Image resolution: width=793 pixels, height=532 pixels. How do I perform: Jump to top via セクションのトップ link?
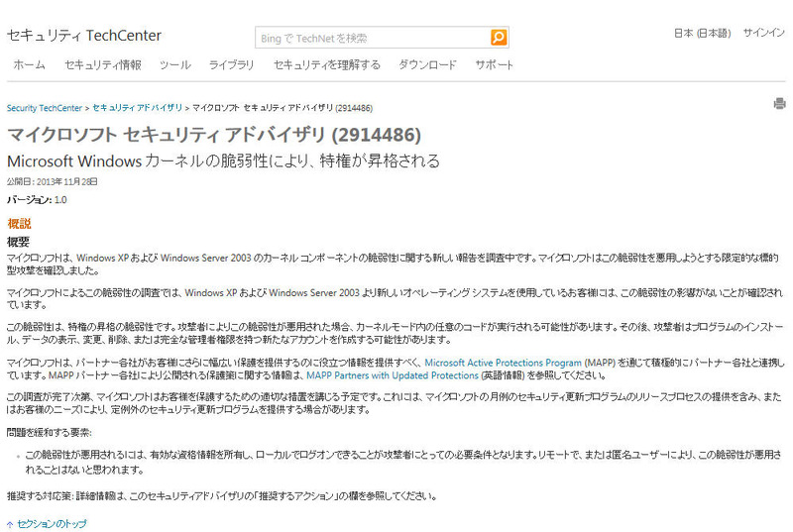[x=52, y=524]
